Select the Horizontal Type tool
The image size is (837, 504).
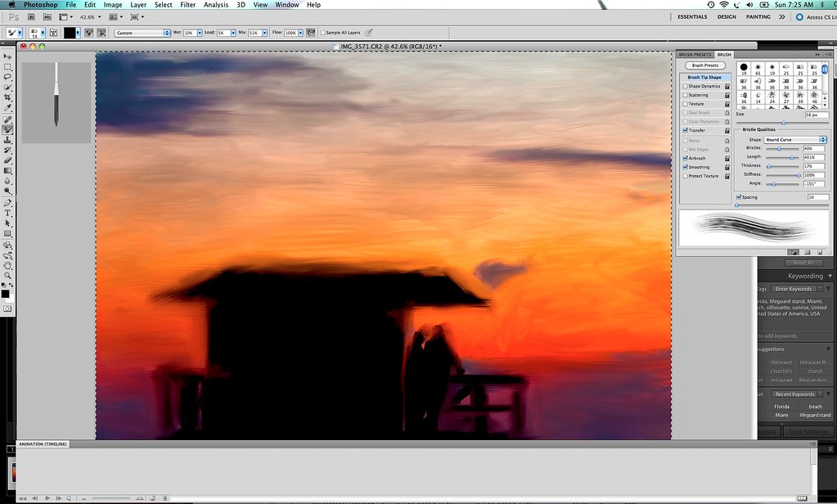tap(9, 214)
